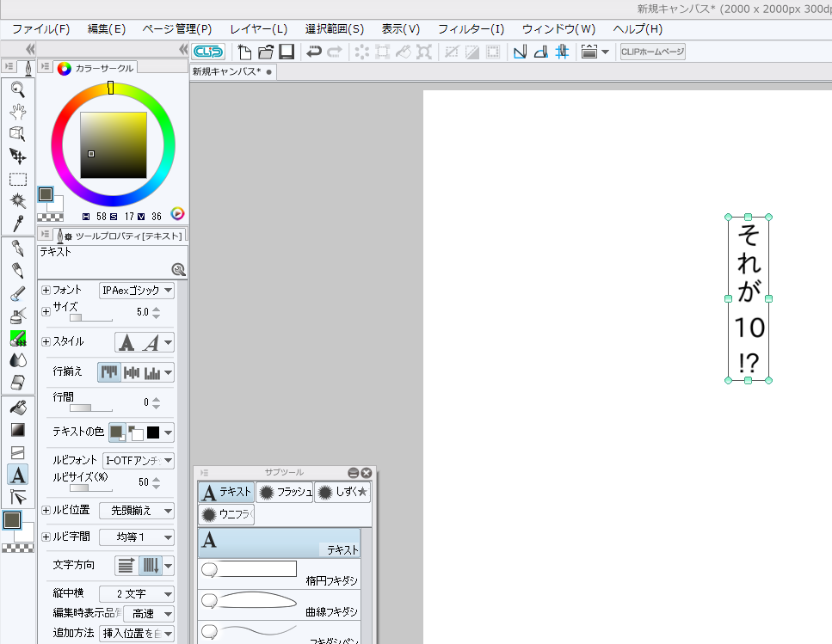This screenshot has height=644, width=832.
Task: Open the レイヤー(L) menu
Action: (x=258, y=28)
